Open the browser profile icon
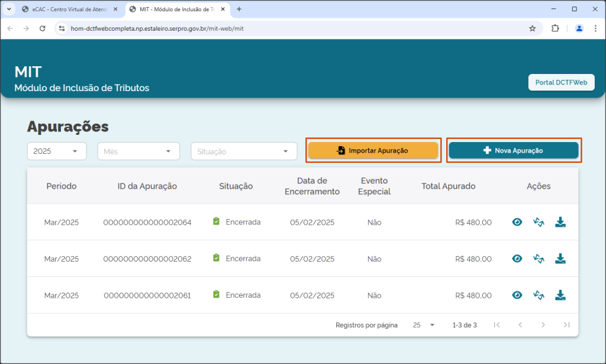 pyautogui.click(x=579, y=28)
